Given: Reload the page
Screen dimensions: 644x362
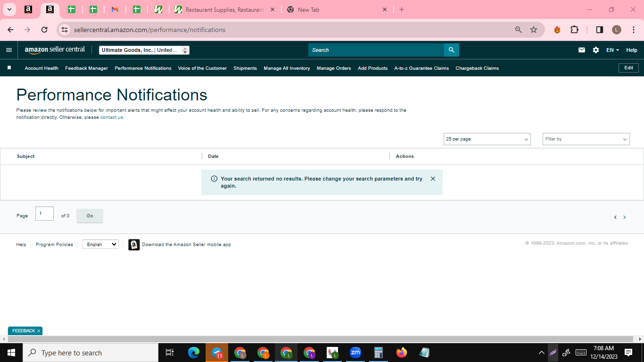Looking at the screenshot, I should click(x=44, y=30).
